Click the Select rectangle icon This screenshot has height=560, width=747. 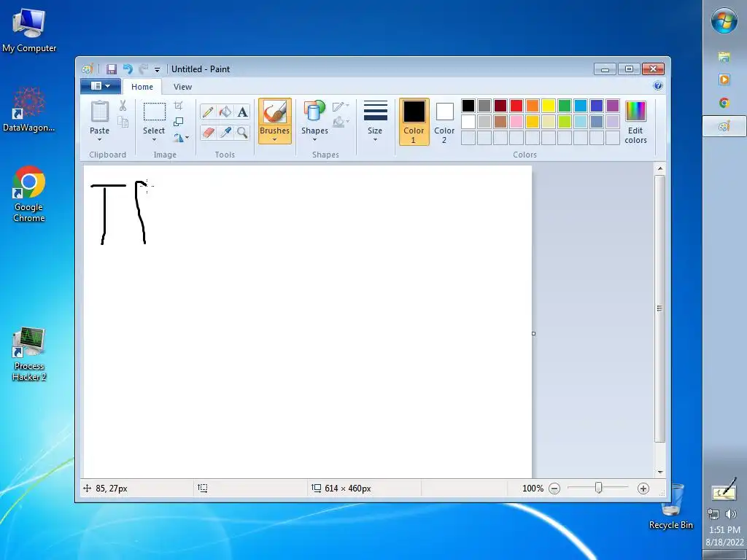click(155, 112)
